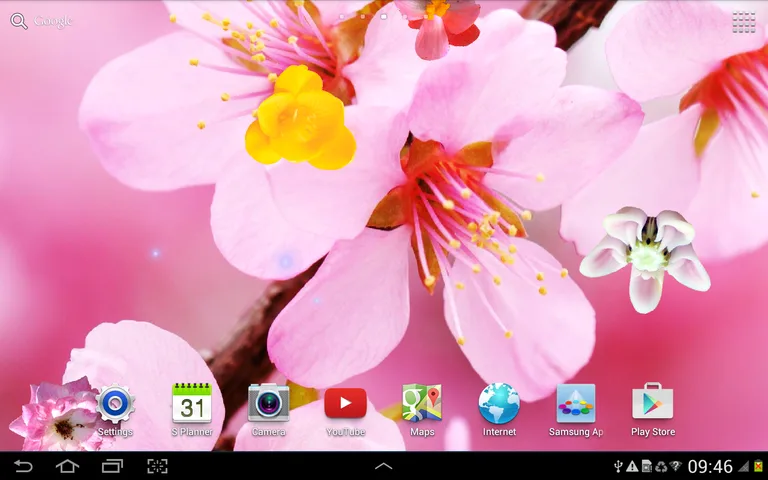Show recent apps list
768x480 pixels.
point(112,466)
